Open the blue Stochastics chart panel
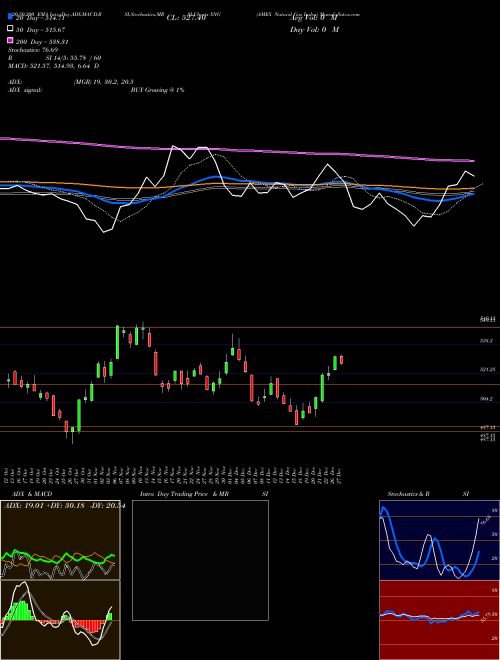This screenshot has width=500, height=660. pyautogui.click(x=439, y=540)
